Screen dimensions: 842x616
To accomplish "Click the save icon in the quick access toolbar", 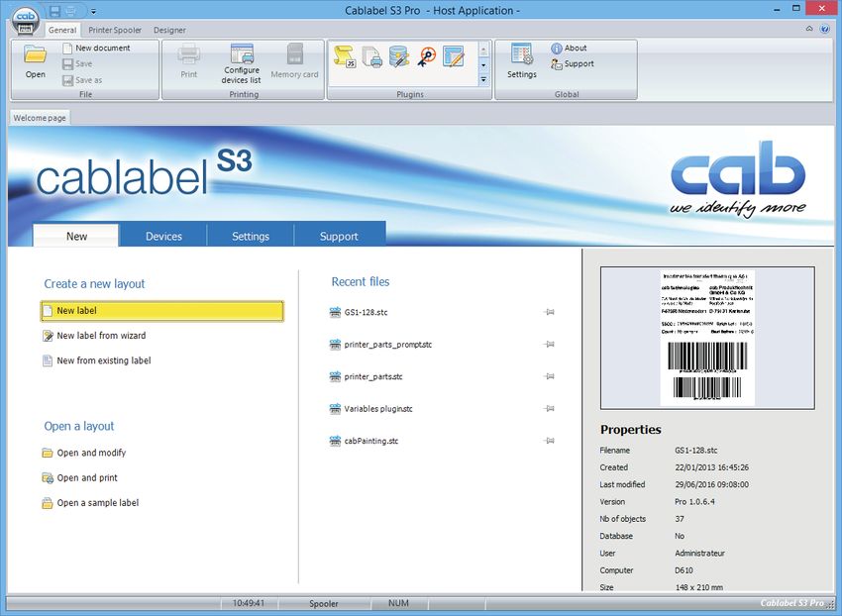I will pyautogui.click(x=54, y=11).
